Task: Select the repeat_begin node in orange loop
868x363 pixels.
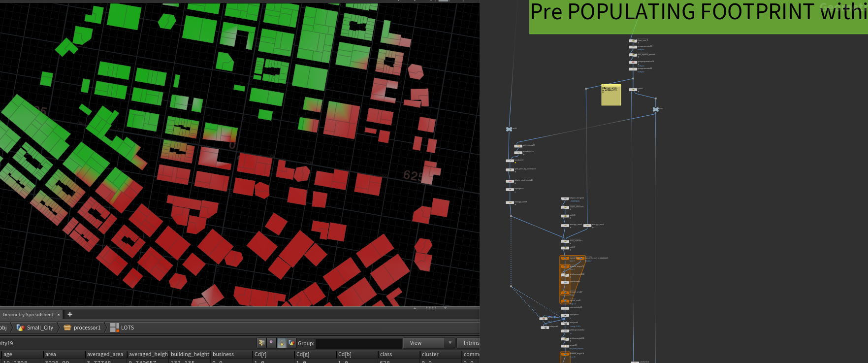Action: pos(565,258)
